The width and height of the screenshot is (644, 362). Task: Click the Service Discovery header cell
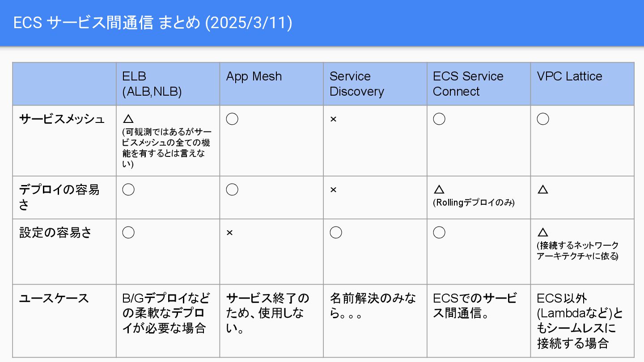coord(375,84)
